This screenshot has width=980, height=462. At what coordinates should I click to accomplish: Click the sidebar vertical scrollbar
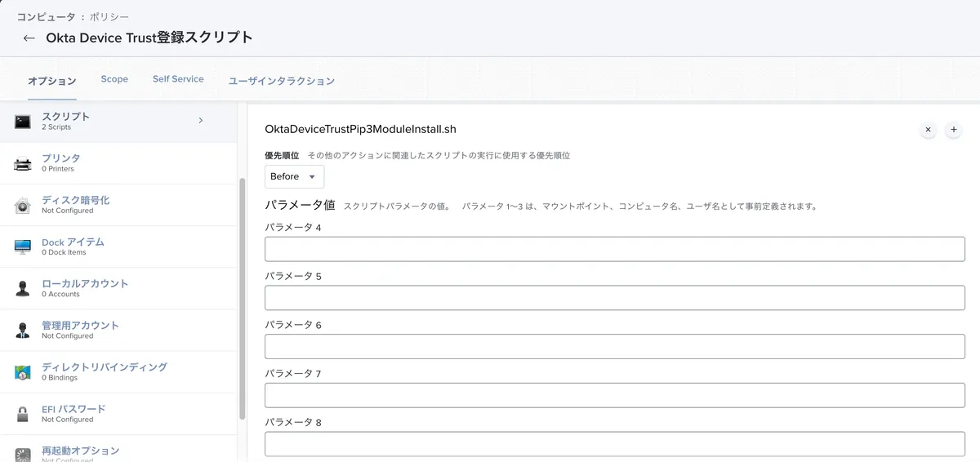pos(242,298)
